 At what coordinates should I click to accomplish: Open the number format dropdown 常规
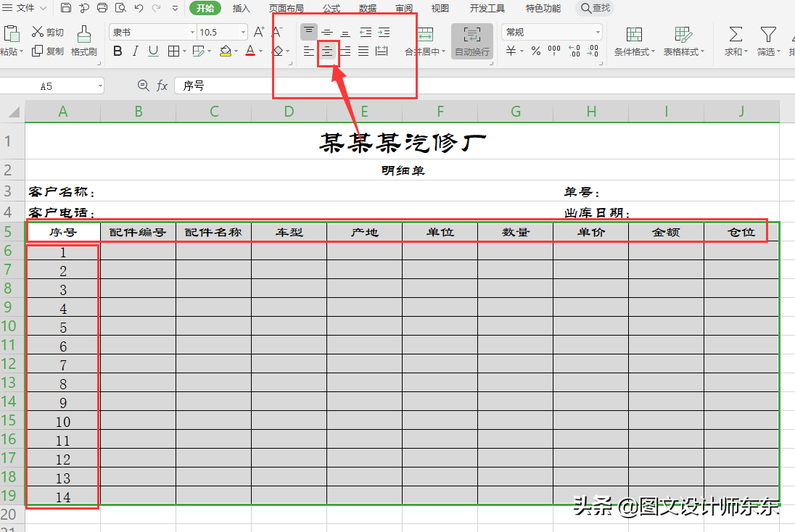pyautogui.click(x=598, y=33)
